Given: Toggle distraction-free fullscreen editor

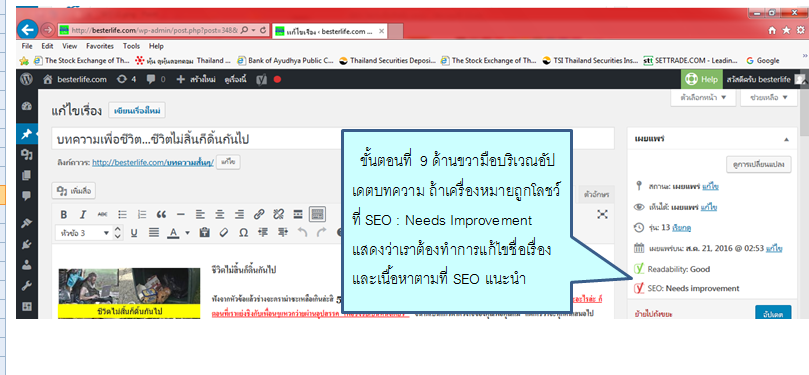Looking at the screenshot, I should click(x=602, y=214).
